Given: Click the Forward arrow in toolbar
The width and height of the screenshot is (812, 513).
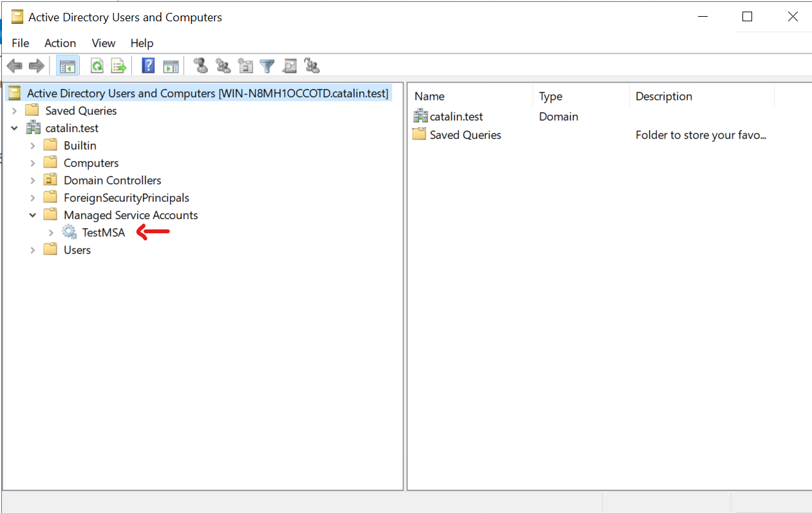Looking at the screenshot, I should point(37,66).
